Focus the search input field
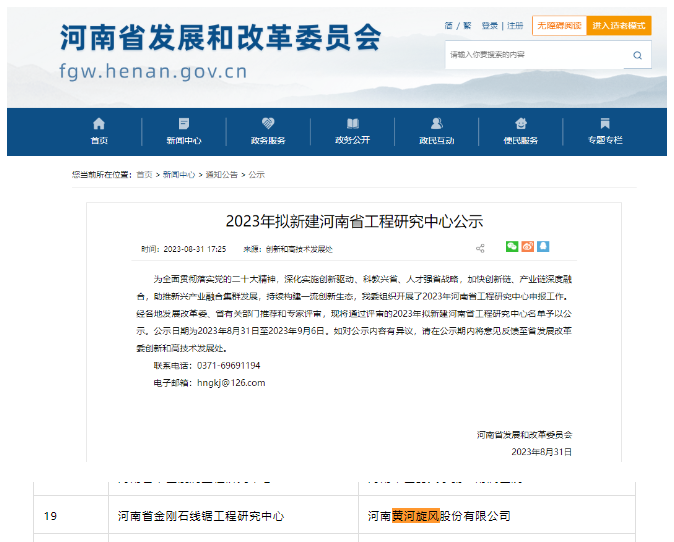Screen dimensions: 674x542 535,55
